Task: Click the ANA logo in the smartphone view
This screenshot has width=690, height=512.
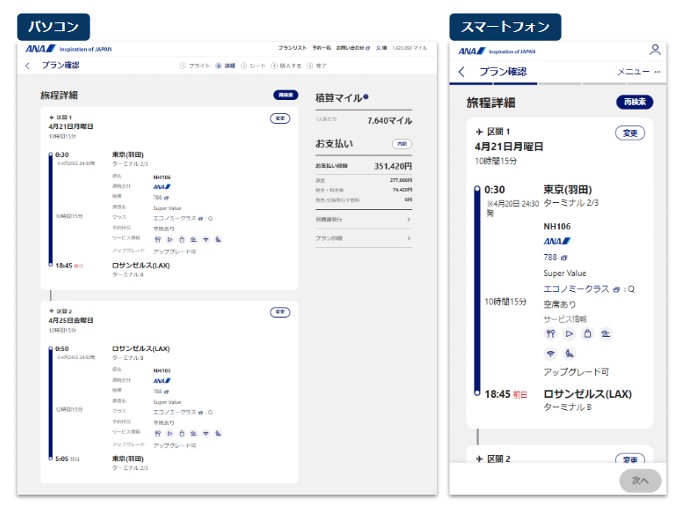Action: pos(472,51)
